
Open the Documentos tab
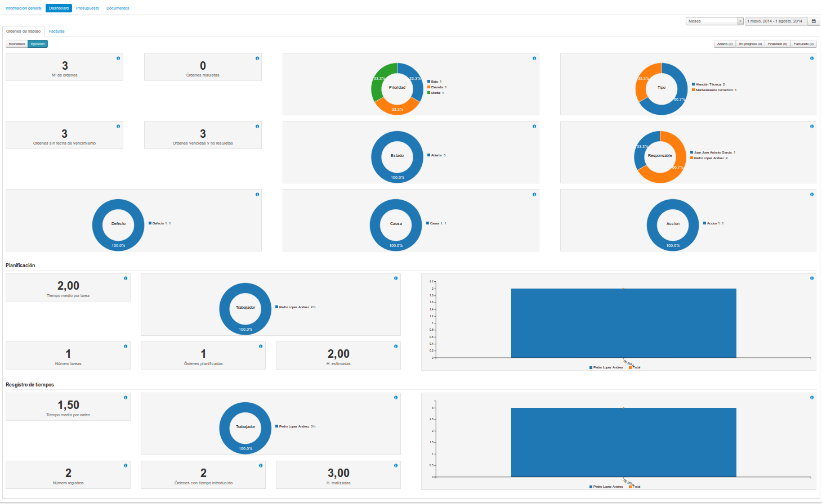click(x=118, y=8)
